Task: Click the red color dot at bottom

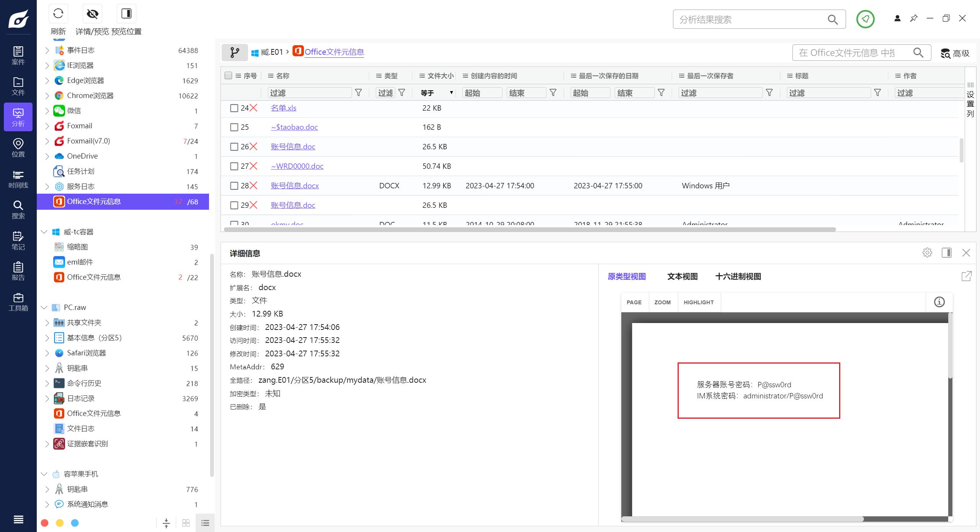Action: 45,523
